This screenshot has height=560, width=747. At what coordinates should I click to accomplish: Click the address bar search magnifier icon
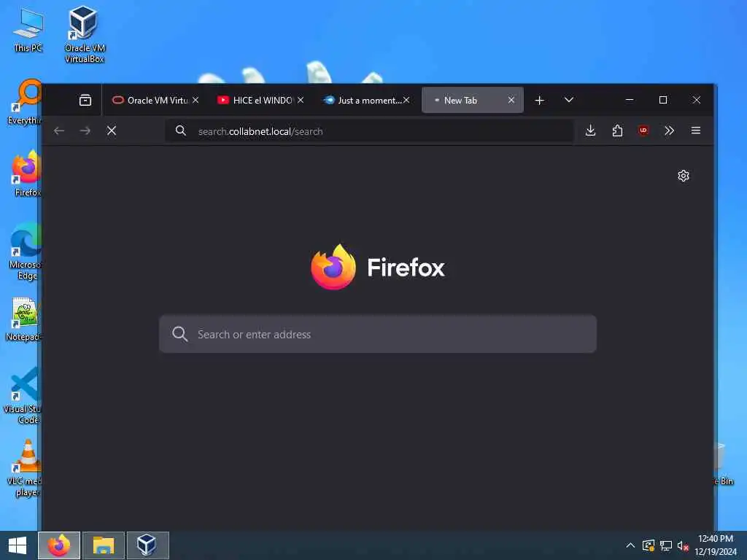tap(181, 131)
